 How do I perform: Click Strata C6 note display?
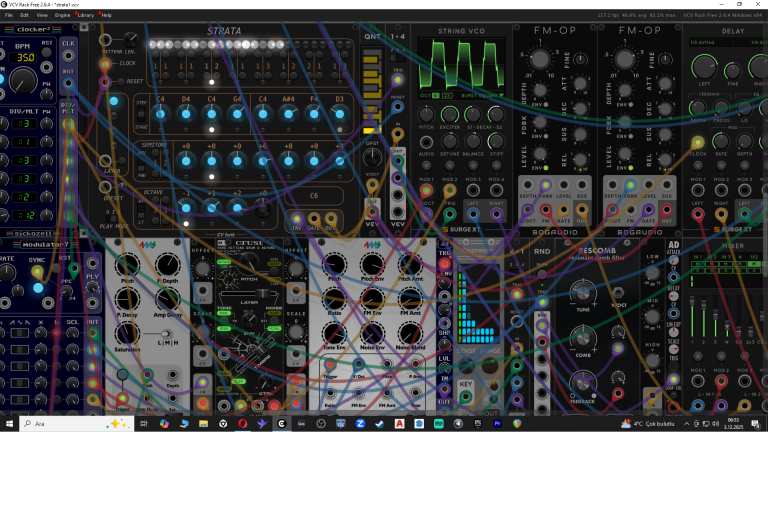coord(314,195)
